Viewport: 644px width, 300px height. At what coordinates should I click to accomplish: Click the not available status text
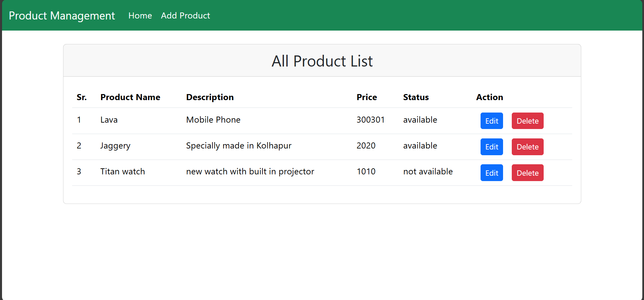[428, 172]
